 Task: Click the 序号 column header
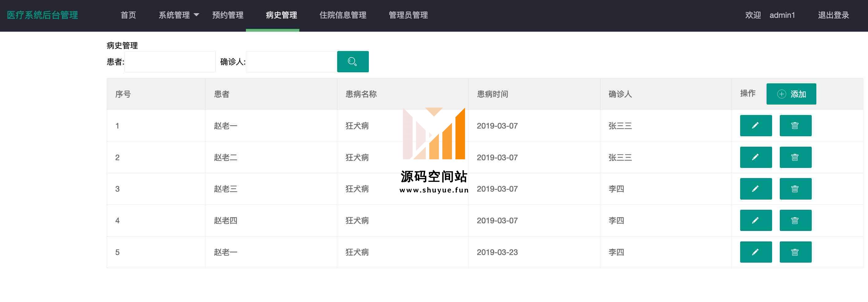[x=123, y=94]
